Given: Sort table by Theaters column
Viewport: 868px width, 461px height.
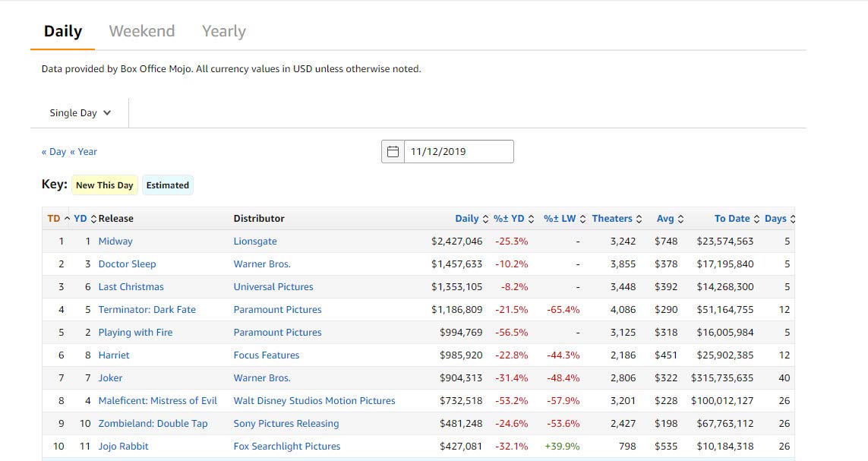Looking at the screenshot, I should click(x=612, y=219).
